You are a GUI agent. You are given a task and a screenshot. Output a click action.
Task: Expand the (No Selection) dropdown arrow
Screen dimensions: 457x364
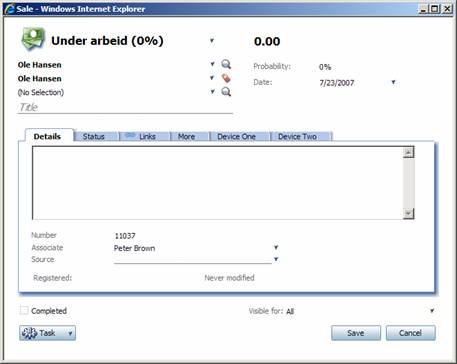click(x=212, y=92)
